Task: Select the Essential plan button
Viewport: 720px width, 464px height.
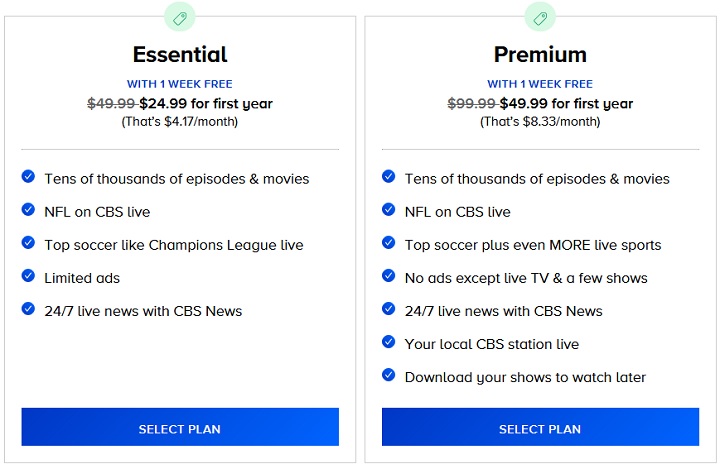Action: 180,427
